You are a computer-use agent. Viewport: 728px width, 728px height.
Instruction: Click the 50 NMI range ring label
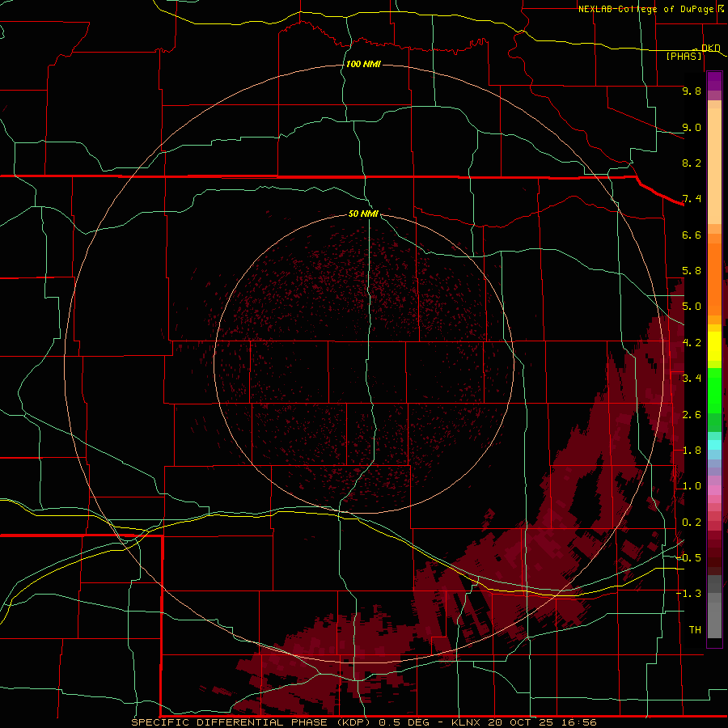click(363, 214)
